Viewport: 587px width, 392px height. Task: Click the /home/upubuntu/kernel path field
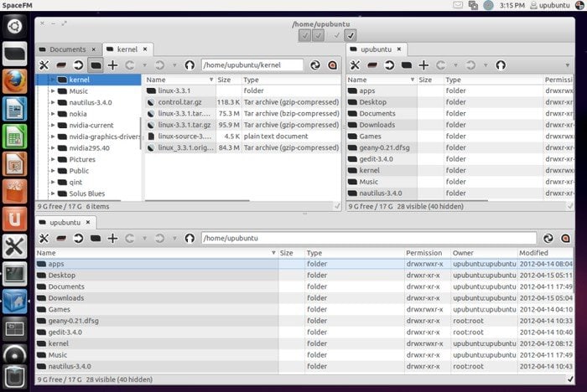252,65
